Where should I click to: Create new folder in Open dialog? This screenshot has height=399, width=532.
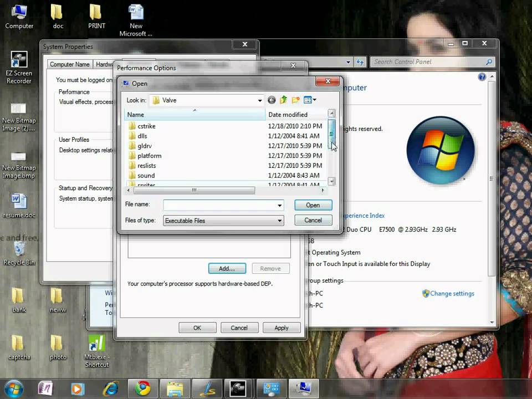295,100
